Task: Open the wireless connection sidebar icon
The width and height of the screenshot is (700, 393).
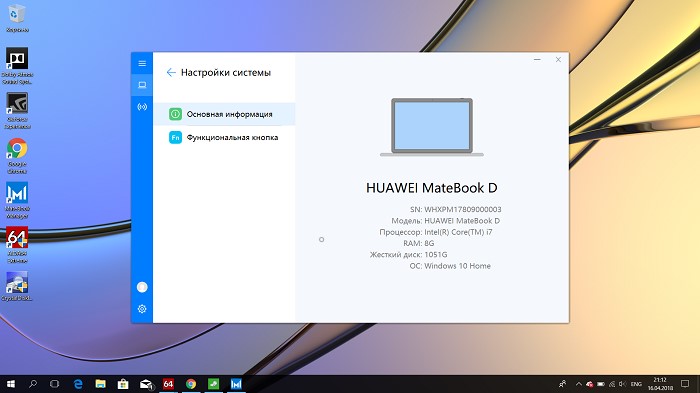Action: [142, 107]
